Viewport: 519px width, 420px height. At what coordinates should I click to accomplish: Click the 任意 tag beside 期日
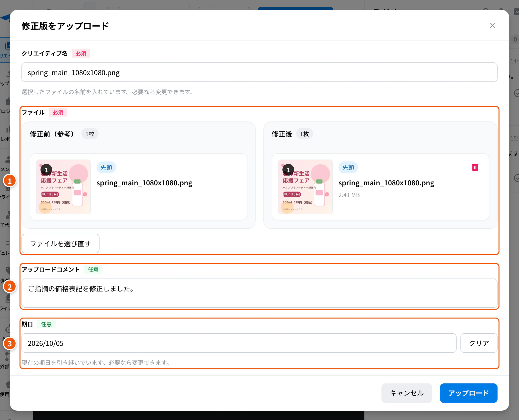tap(46, 324)
